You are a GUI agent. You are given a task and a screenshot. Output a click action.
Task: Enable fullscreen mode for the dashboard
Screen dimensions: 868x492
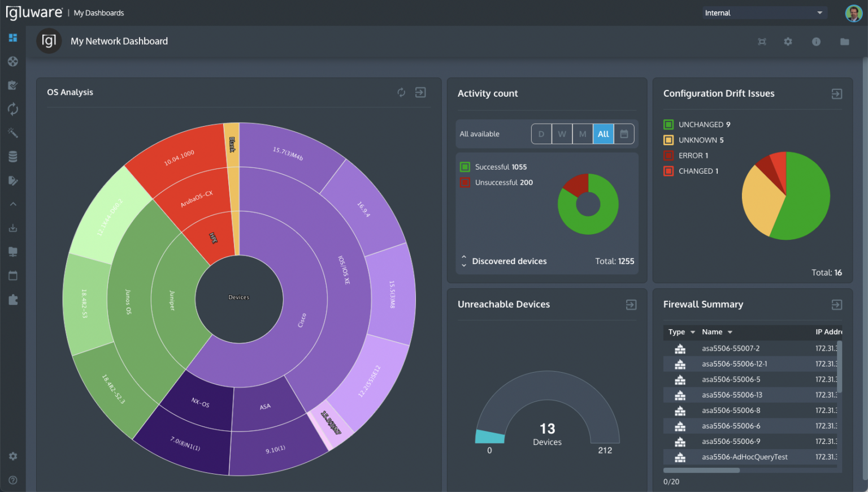(x=762, y=41)
